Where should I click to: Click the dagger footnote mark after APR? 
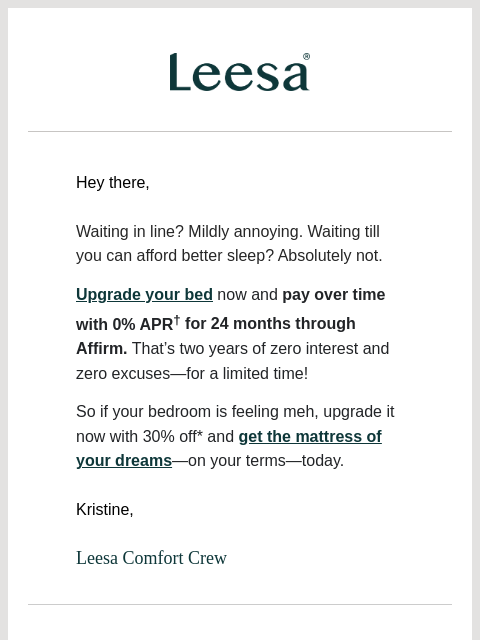177,320
